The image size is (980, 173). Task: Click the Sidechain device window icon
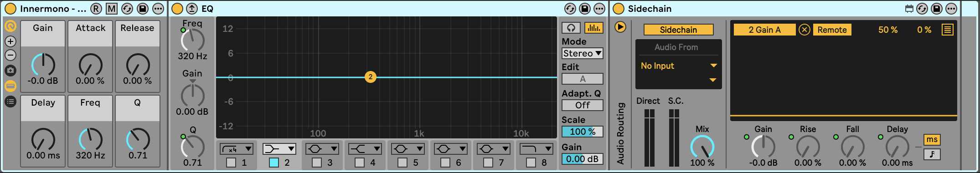click(909, 9)
